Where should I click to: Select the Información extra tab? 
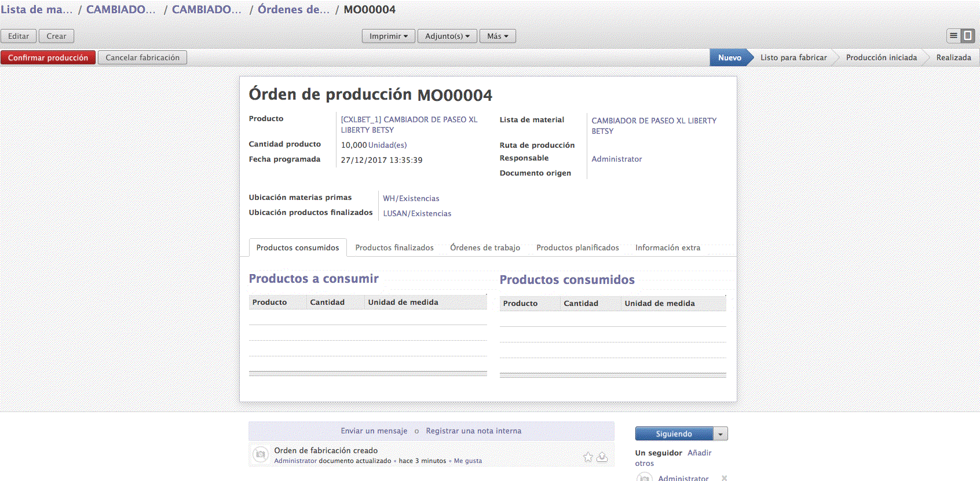[667, 247]
